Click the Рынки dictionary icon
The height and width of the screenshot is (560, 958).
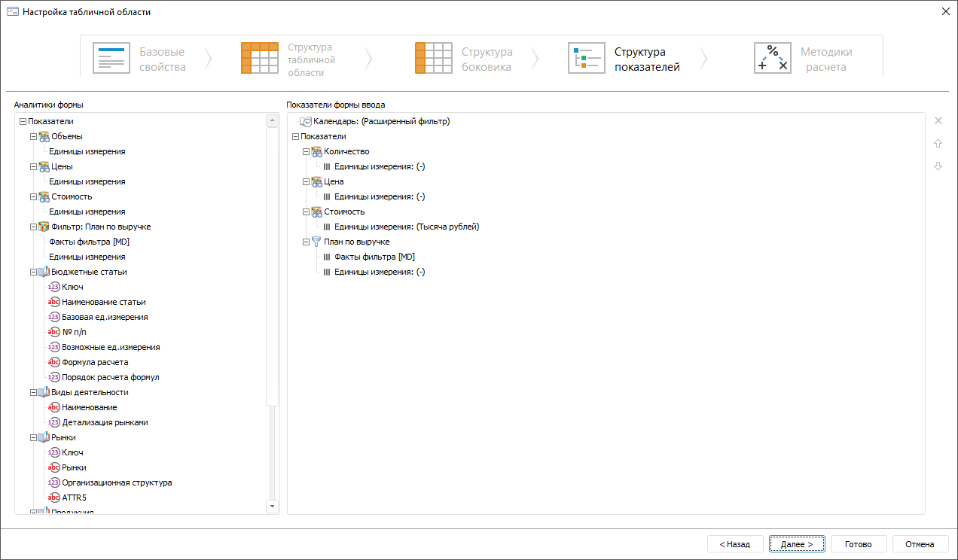pos(44,437)
